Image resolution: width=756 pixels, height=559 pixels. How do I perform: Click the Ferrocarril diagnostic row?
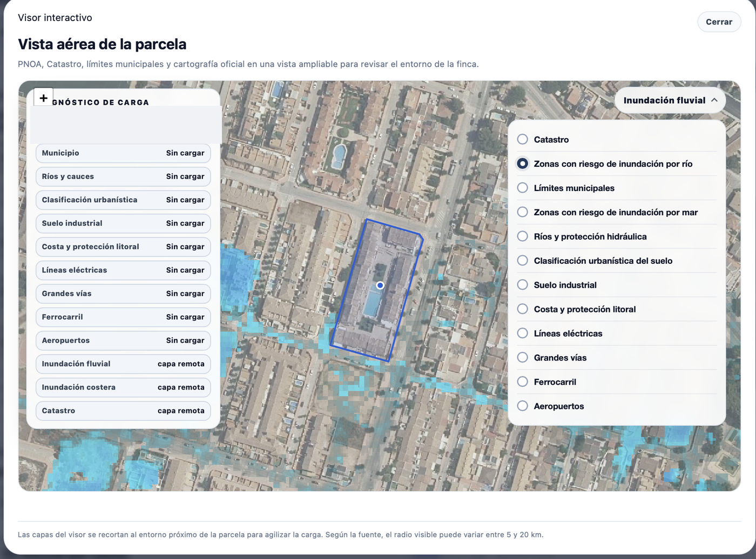(x=123, y=317)
